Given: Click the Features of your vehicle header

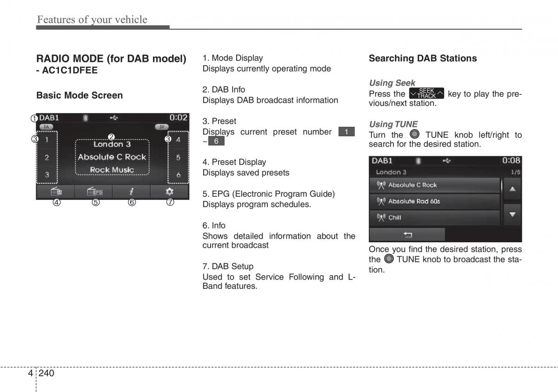Looking at the screenshot, I should pos(92,20).
